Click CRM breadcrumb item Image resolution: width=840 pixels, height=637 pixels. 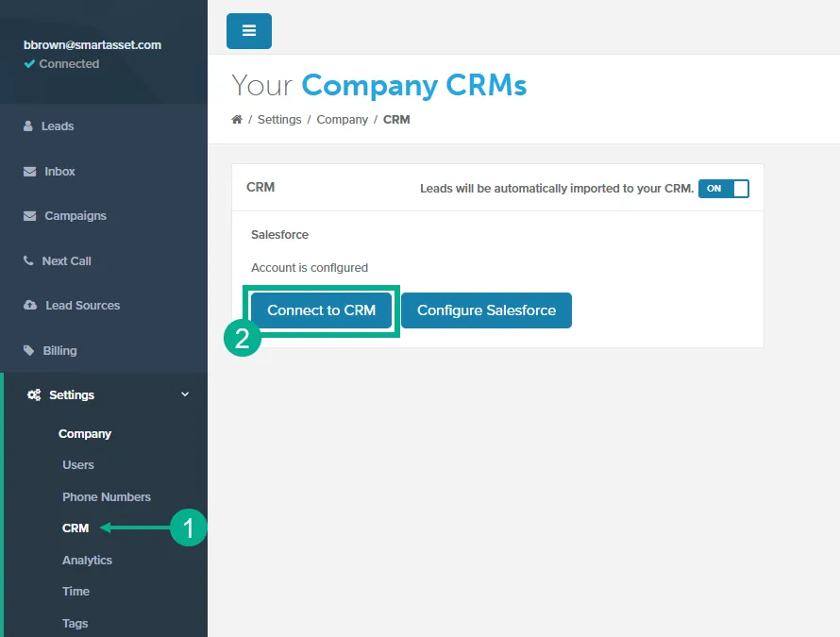[396, 120]
